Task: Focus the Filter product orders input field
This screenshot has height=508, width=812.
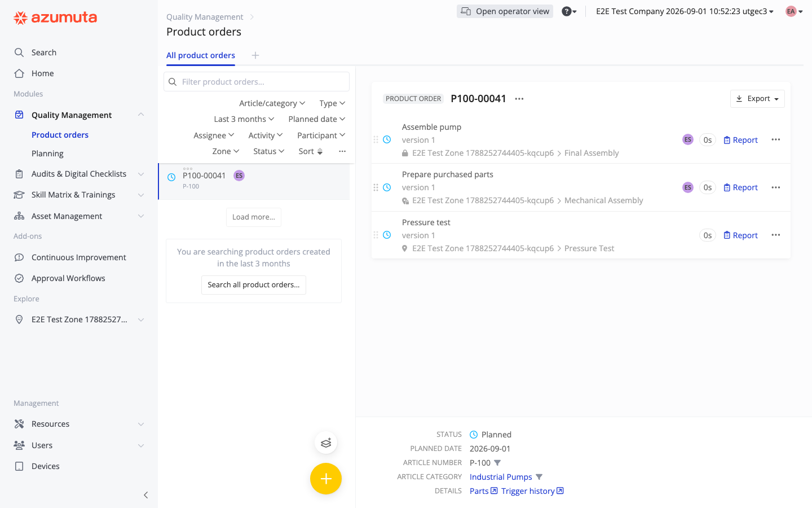Action: 257,82
